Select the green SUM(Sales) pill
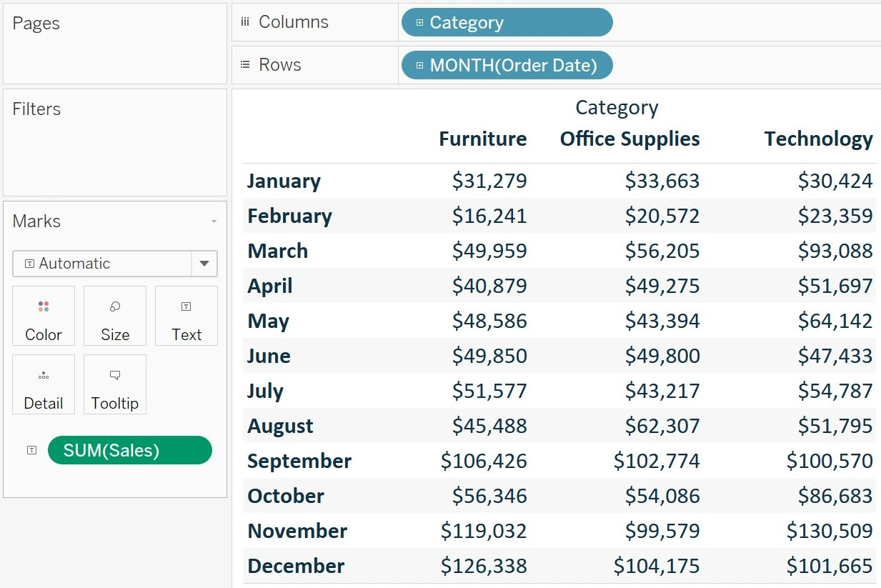The height and width of the screenshot is (588, 881). [129, 450]
